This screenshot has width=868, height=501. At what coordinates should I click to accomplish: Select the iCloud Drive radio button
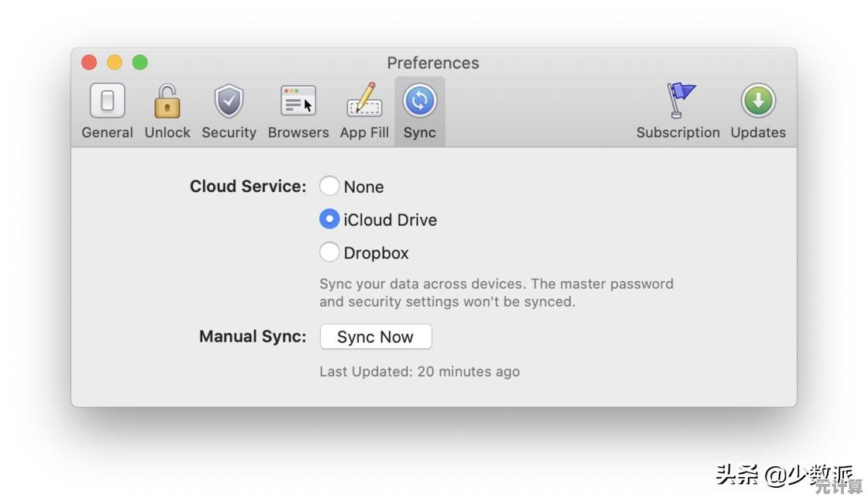click(x=329, y=219)
